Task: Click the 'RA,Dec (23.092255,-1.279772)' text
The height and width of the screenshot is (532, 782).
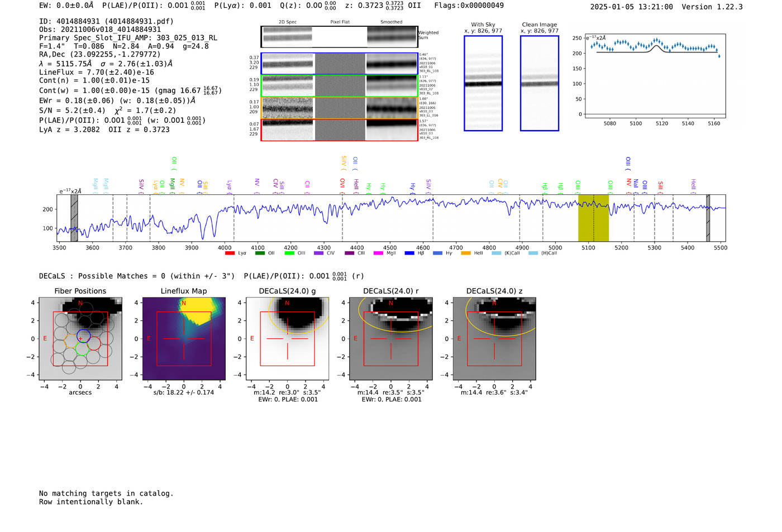Action: (99, 54)
